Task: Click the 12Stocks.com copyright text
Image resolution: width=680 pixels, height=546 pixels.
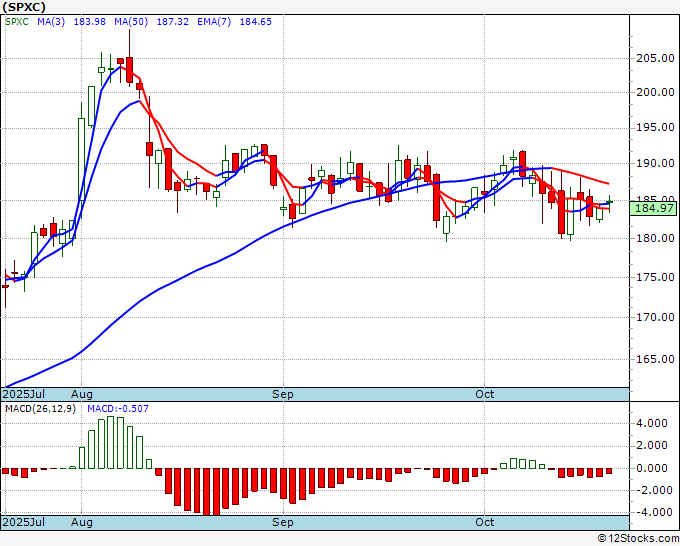Action: click(638, 539)
